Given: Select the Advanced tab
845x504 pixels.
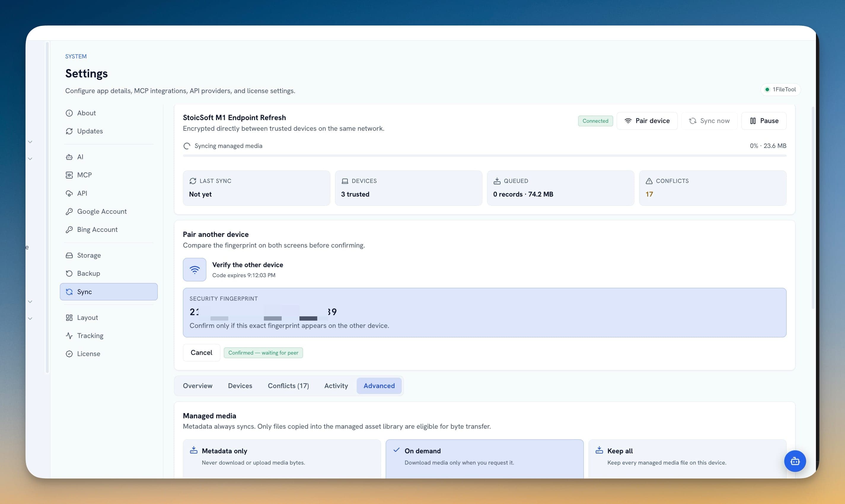Looking at the screenshot, I should point(379,386).
